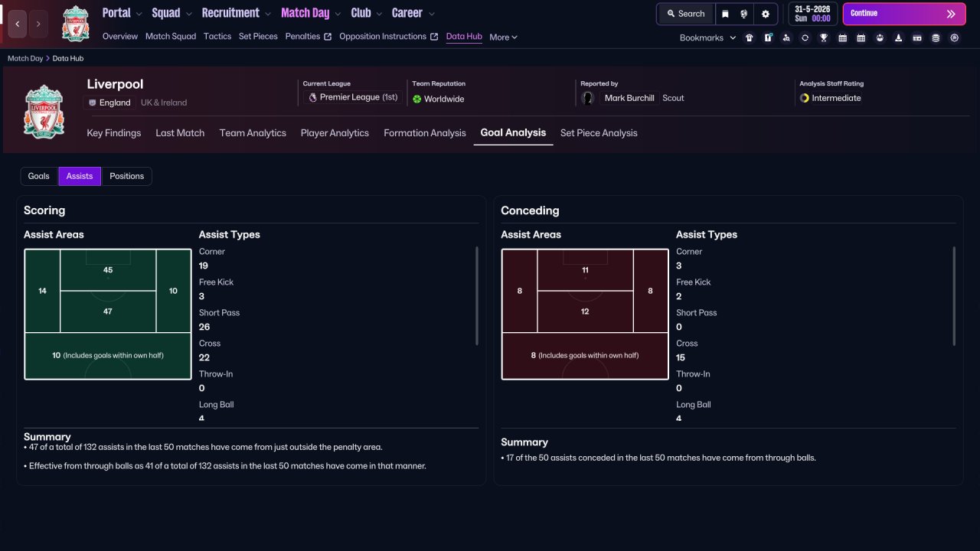Click the Search button
This screenshot has width=980, height=551.
[x=685, y=14]
